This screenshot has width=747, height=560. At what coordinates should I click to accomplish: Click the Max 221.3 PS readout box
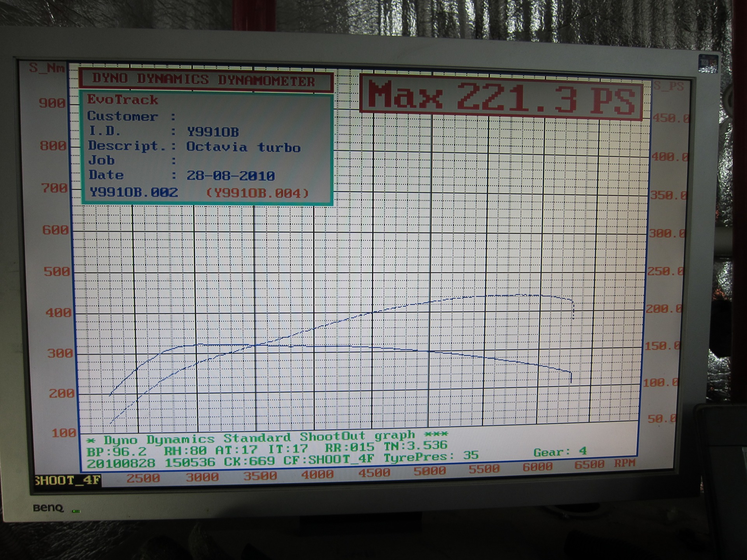pyautogui.click(x=501, y=96)
